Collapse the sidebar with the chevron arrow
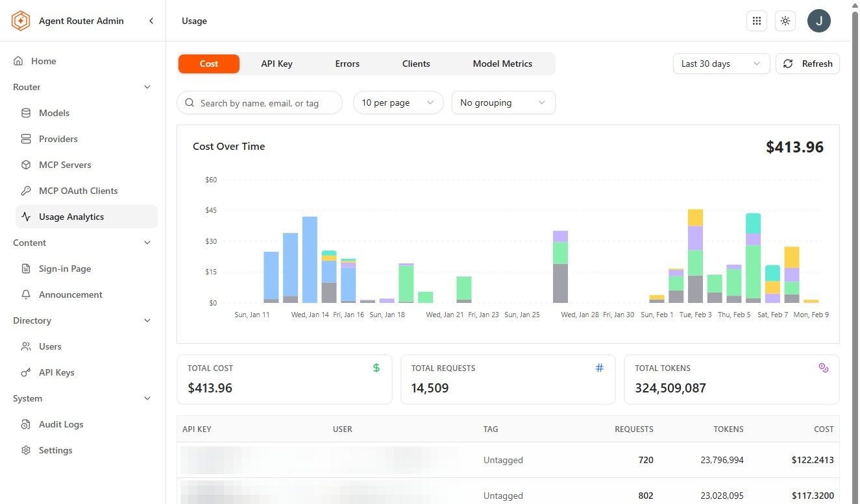 (x=151, y=21)
